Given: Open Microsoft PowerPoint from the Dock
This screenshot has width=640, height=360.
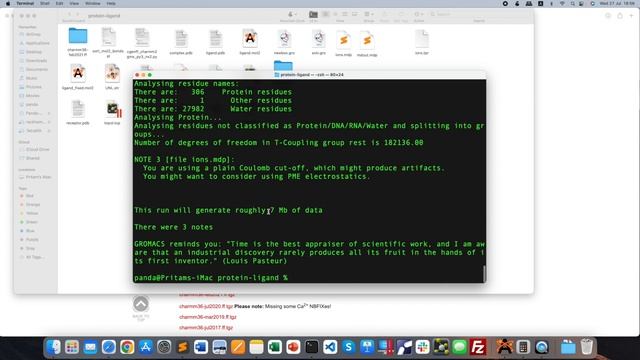Looking at the screenshot, I should coord(293,347).
